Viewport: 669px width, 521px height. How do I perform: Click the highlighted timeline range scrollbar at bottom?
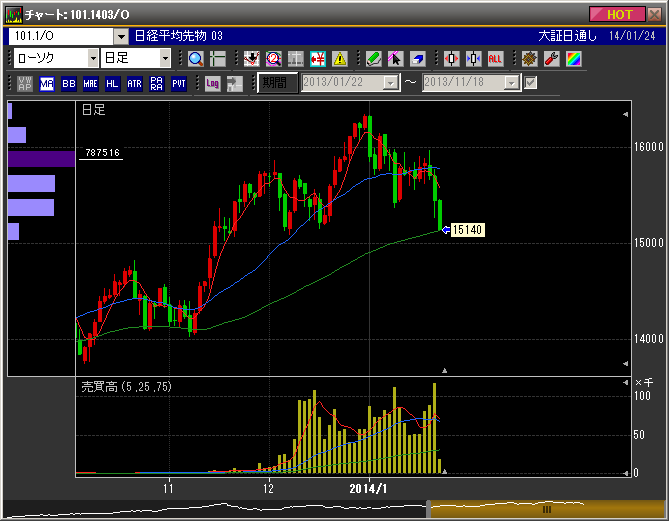(546, 509)
